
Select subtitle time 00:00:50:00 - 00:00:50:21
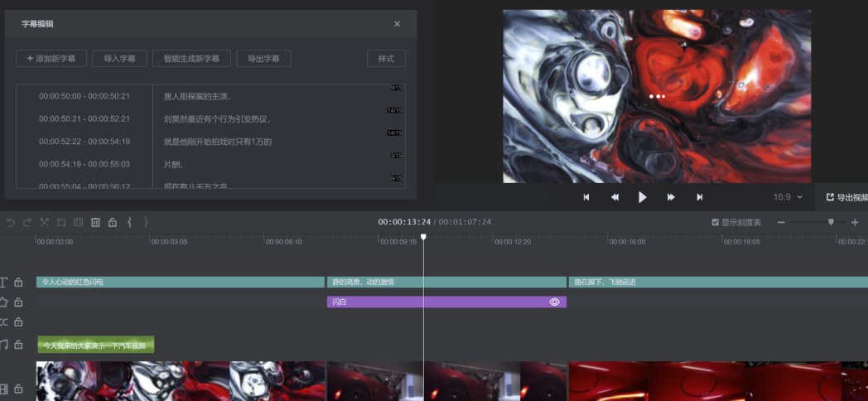[84, 96]
